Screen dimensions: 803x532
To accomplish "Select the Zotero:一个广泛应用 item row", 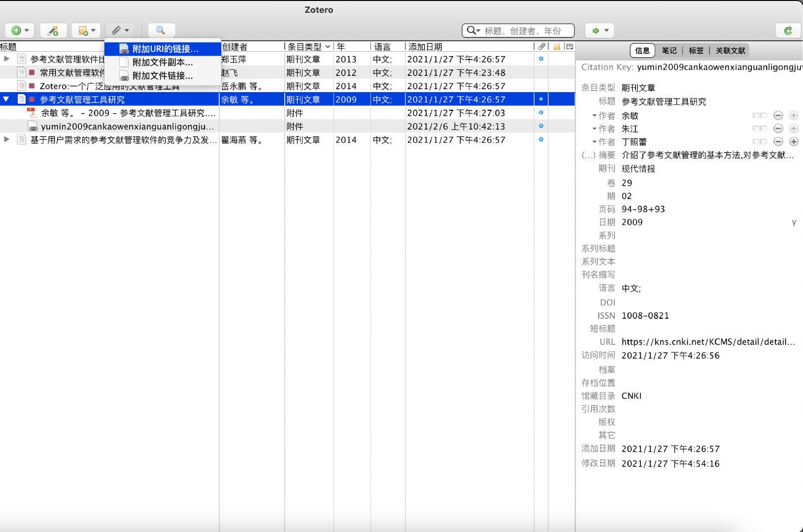I will [287, 86].
